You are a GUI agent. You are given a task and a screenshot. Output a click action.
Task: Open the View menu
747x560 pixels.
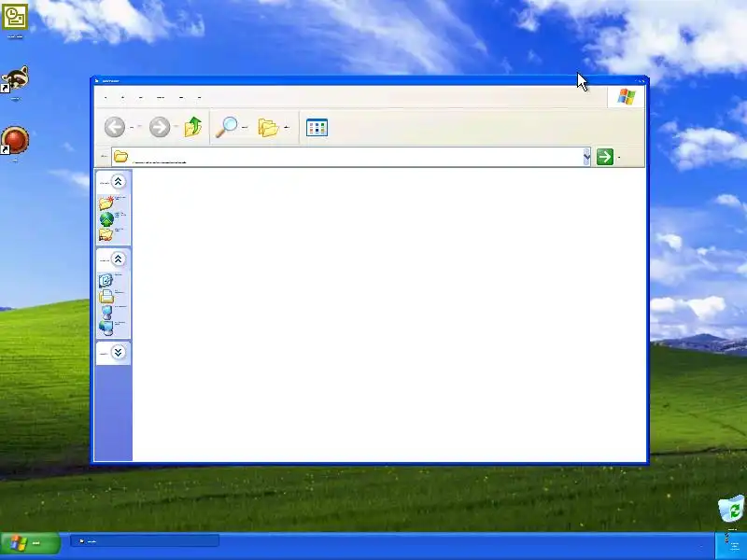click(141, 98)
